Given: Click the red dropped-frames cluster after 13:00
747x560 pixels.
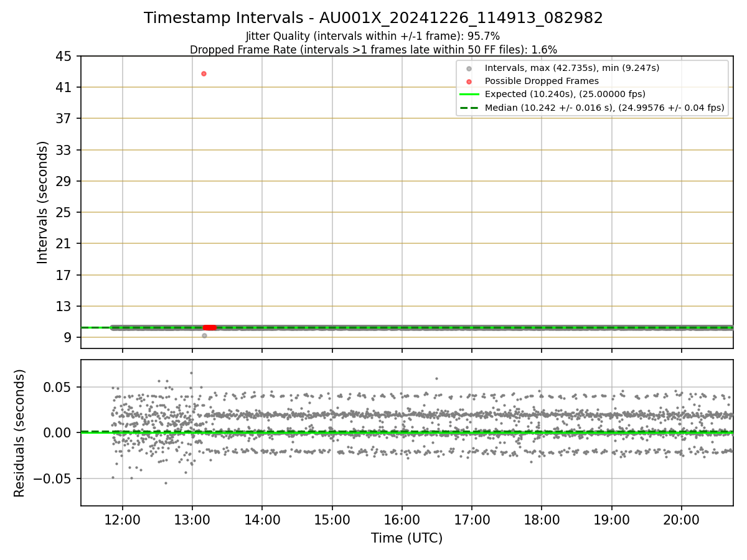Looking at the screenshot, I should (x=210, y=327).
